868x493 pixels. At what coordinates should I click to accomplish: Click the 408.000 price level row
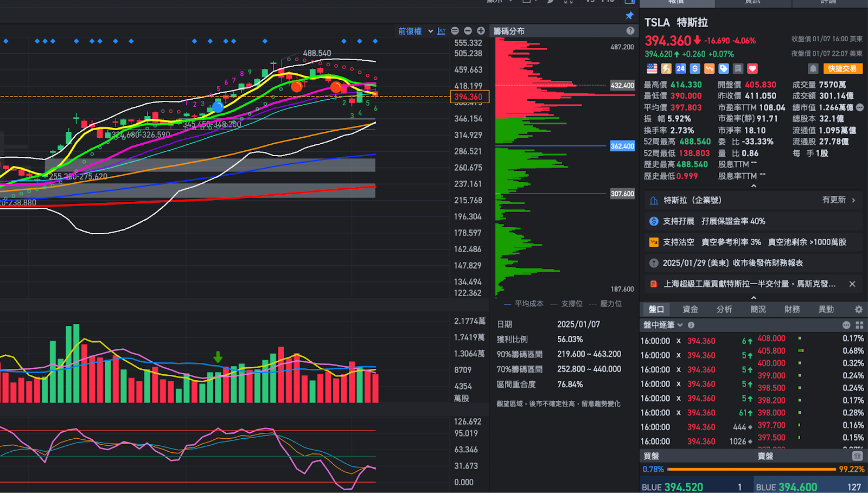point(811,338)
